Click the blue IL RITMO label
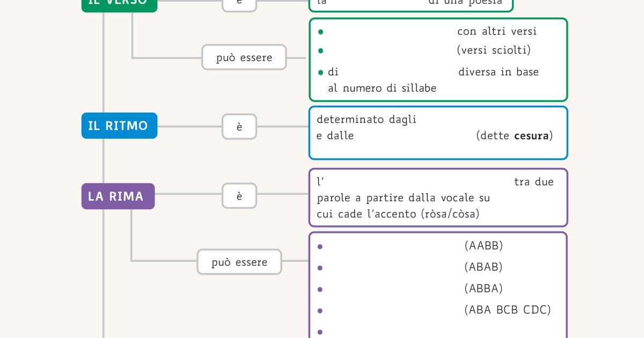644x338 pixels. [x=119, y=126]
